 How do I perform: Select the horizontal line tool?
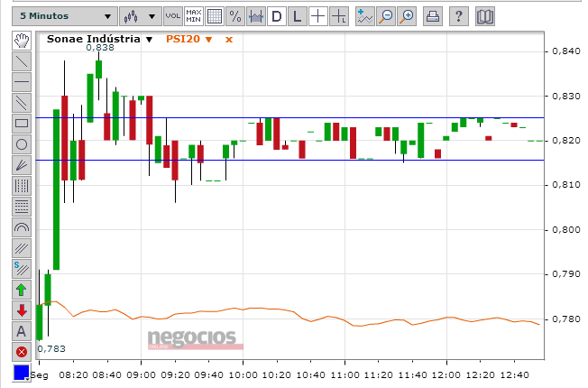[x=22, y=82]
